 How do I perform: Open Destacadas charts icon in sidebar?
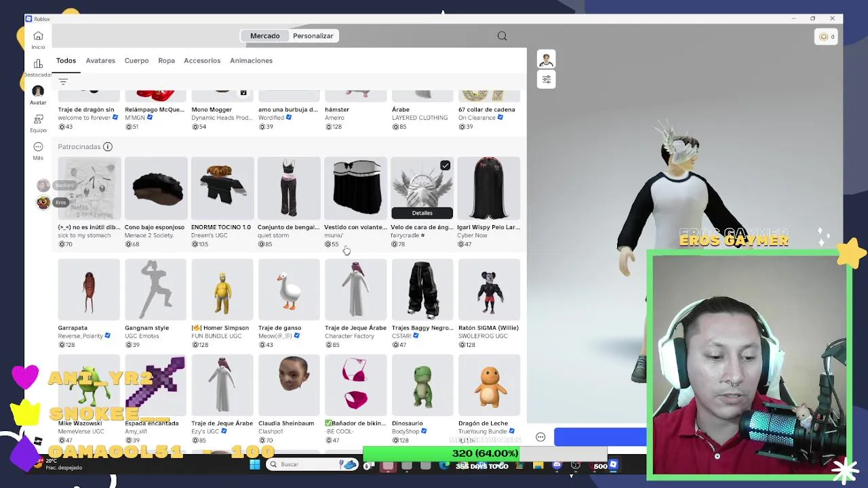tap(38, 64)
